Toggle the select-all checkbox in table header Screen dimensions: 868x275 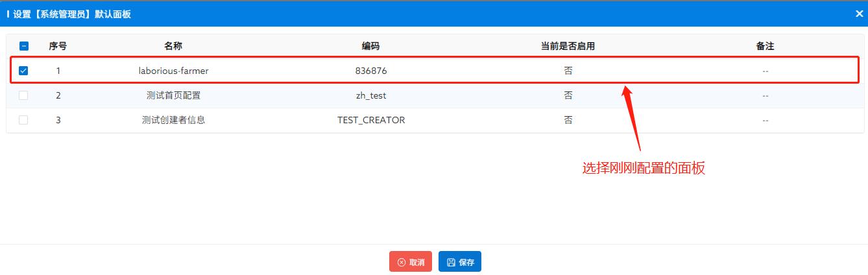24,46
